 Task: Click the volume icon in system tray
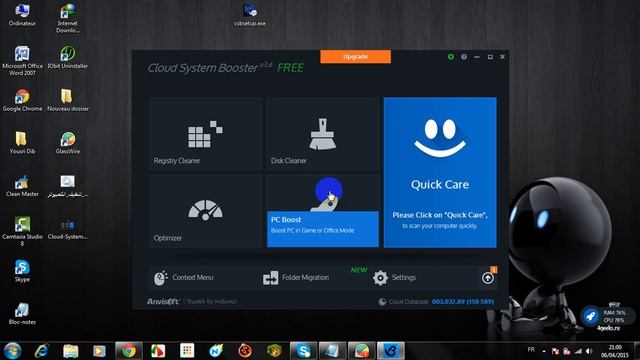[589, 351]
